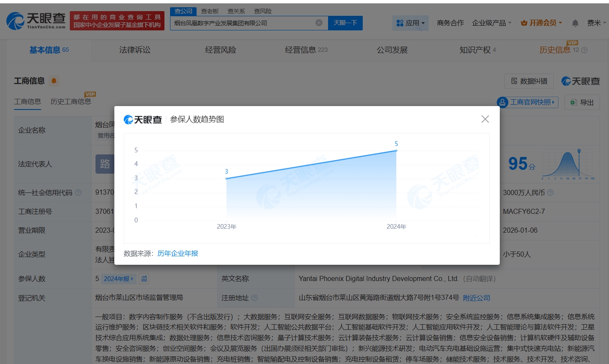Screen dimensions: 609x364
Task: Click the TianYanCha logo in header
Action: pos(36,21)
